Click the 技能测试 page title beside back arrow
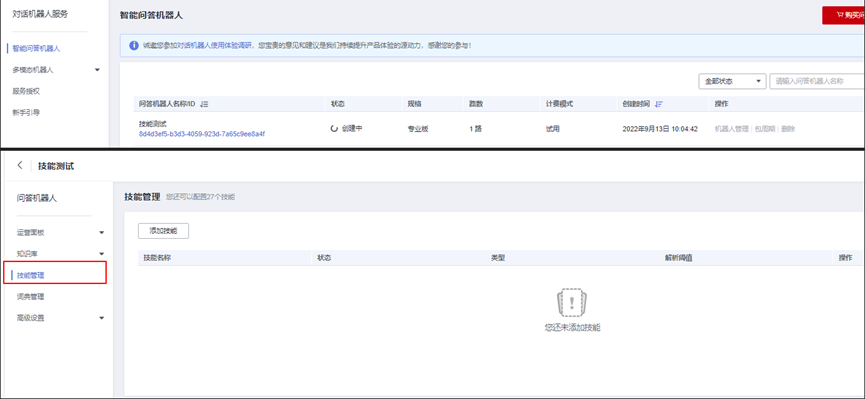This screenshot has width=865, height=399. click(56, 166)
